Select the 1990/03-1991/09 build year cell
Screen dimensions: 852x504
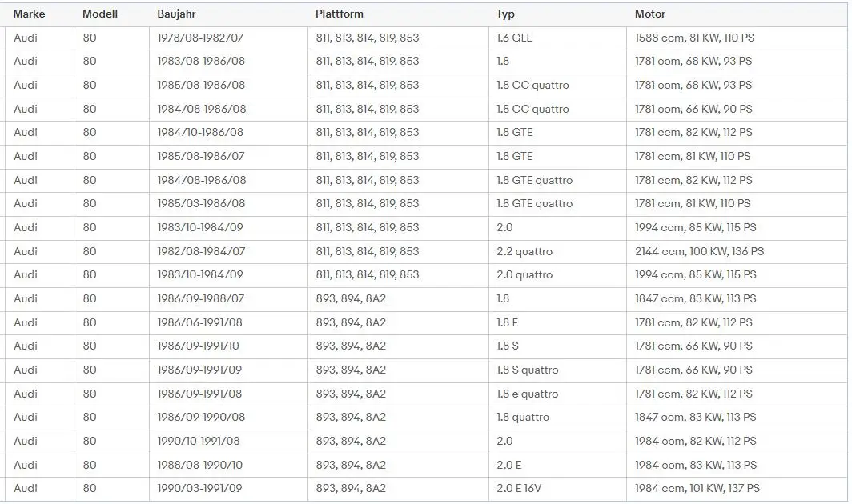pyautogui.click(x=201, y=488)
